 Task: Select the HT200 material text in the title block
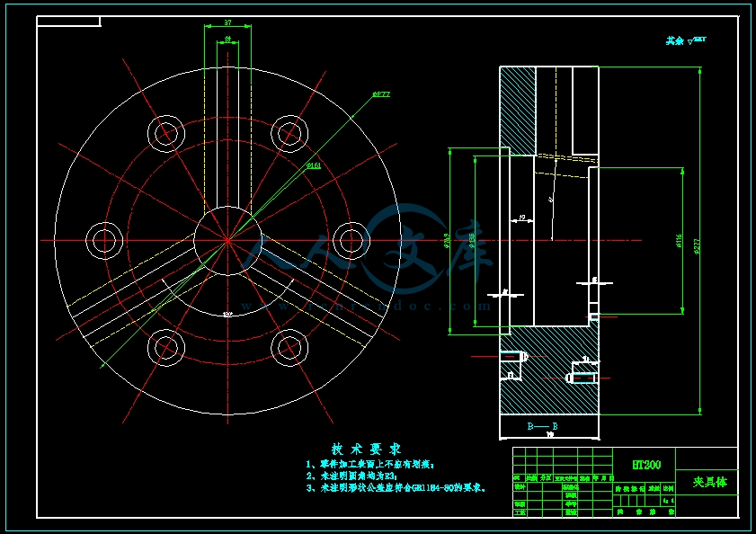pyautogui.click(x=646, y=465)
